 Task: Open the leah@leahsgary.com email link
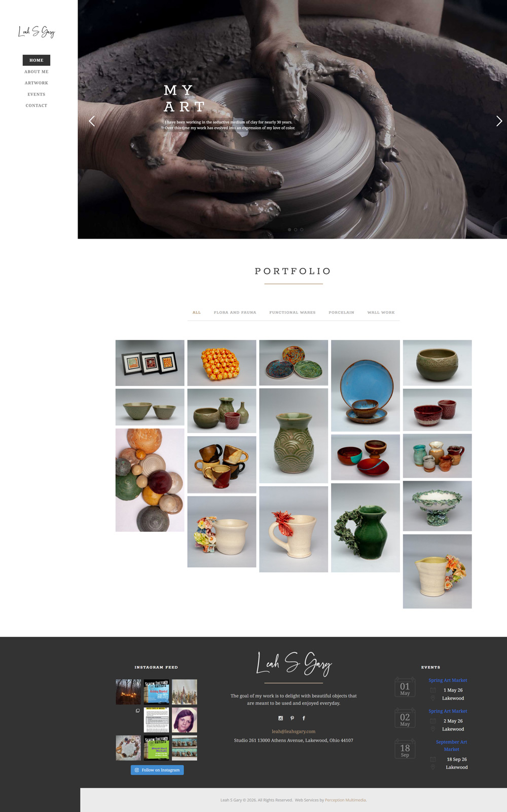(294, 731)
